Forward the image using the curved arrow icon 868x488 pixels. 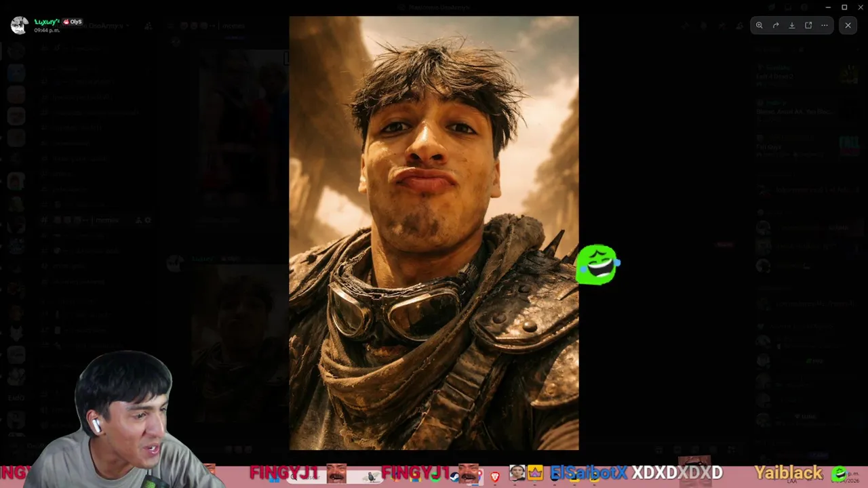pos(776,25)
